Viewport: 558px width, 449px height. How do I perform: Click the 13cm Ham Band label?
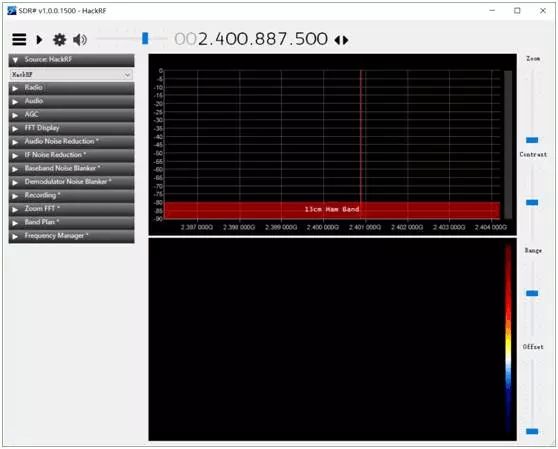click(332, 209)
